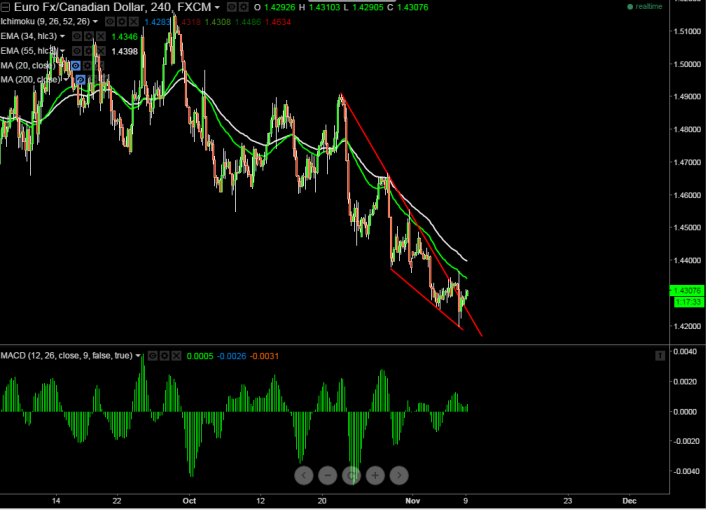Click the open price 1.42926
Viewport: 706px width, 510px height.
(279, 7)
